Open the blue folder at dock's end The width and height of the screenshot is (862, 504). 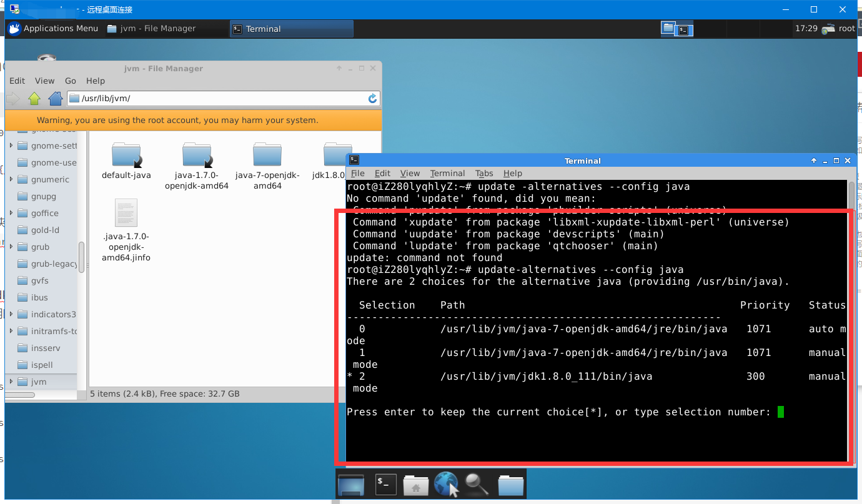[510, 485]
